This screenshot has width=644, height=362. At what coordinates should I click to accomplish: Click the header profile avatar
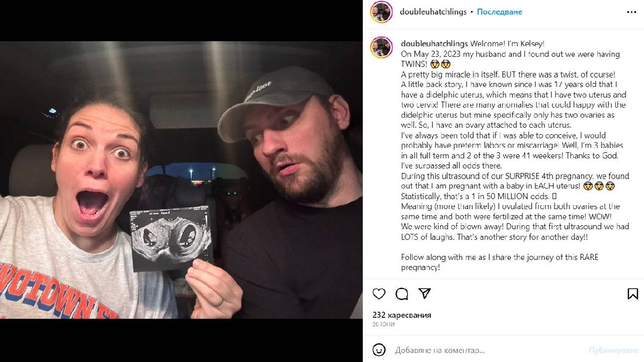point(381,12)
